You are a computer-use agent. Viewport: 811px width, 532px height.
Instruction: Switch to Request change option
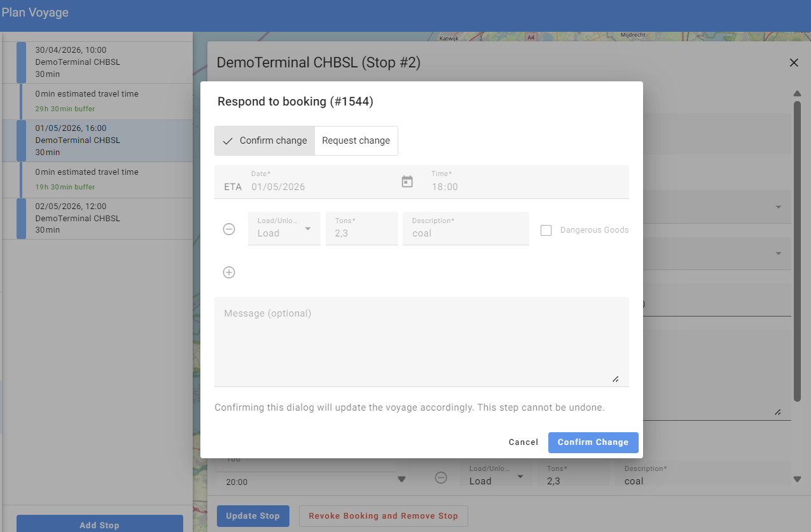[x=356, y=140]
